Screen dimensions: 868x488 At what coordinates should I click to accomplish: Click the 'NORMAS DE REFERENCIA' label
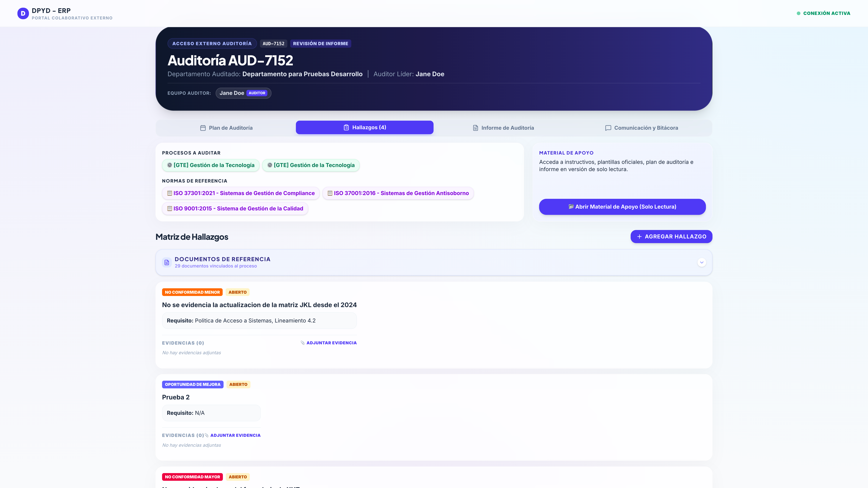click(194, 181)
